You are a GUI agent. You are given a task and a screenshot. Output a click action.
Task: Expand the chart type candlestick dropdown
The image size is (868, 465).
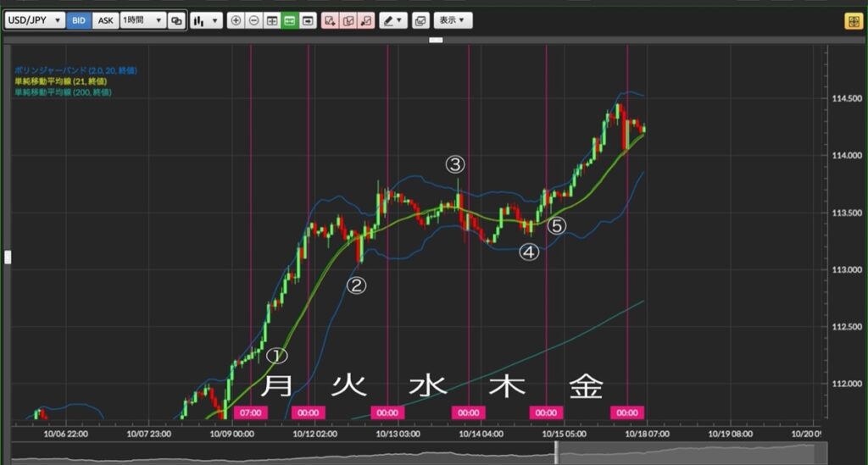pos(206,20)
